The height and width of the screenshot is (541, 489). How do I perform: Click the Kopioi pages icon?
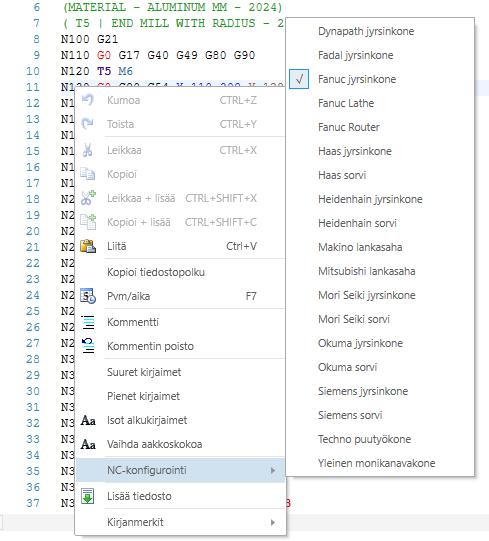[88, 174]
